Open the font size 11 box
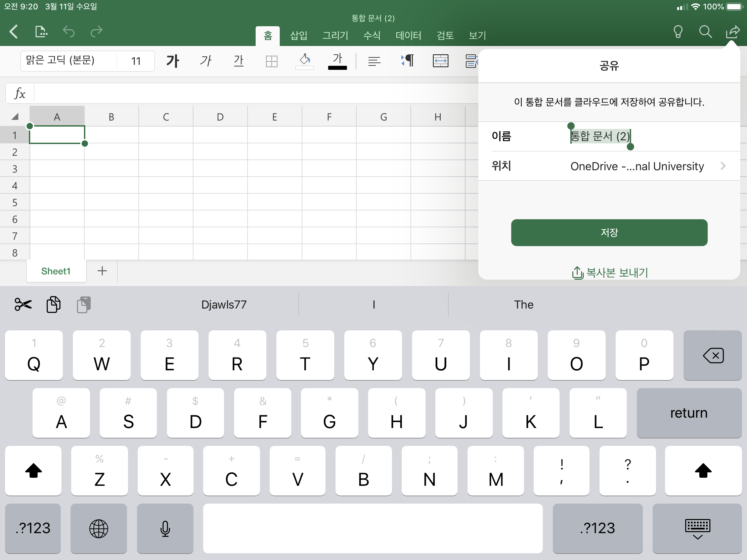 (136, 61)
